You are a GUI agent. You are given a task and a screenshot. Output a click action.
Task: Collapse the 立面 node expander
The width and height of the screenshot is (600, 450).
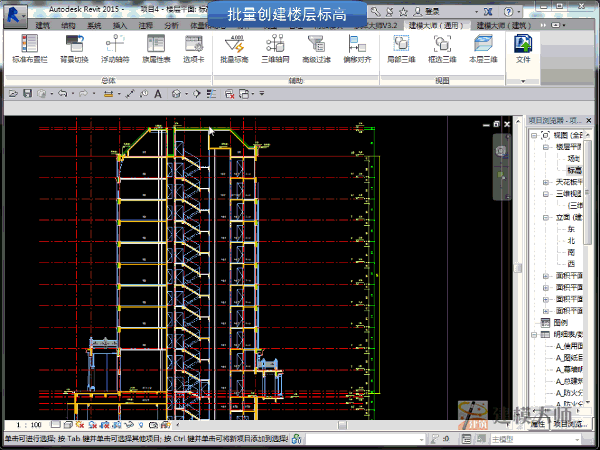[546, 217]
